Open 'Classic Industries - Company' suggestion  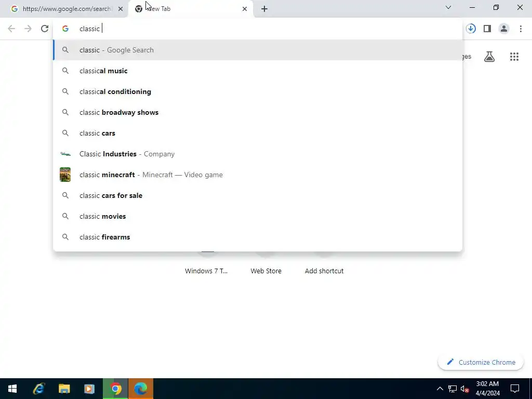pos(258,154)
